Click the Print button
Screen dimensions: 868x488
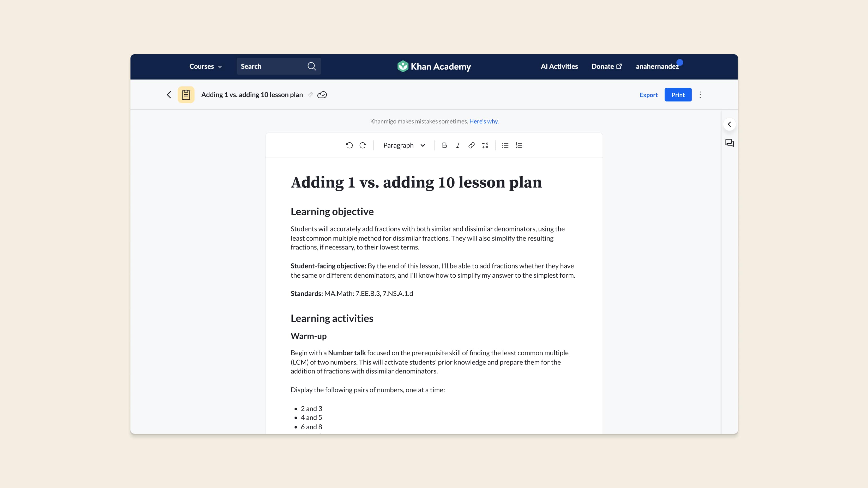tap(678, 94)
